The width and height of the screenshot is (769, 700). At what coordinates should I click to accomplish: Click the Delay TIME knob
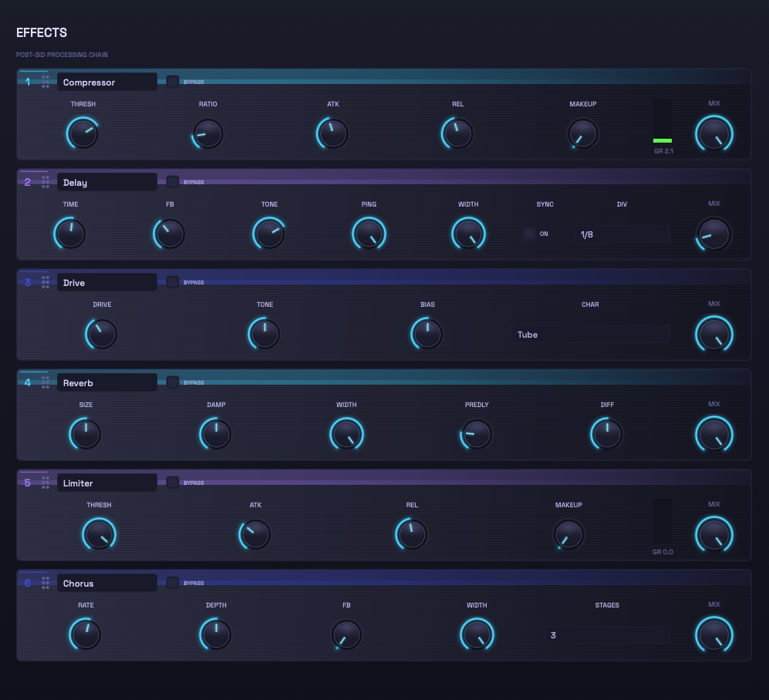coord(70,234)
